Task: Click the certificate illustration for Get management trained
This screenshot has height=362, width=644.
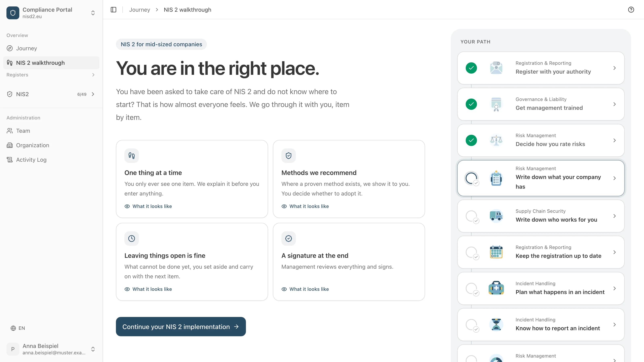Action: tap(496, 104)
